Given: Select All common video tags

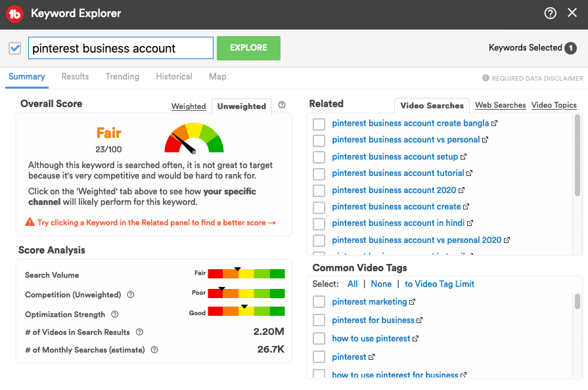Looking at the screenshot, I should pos(353,284).
